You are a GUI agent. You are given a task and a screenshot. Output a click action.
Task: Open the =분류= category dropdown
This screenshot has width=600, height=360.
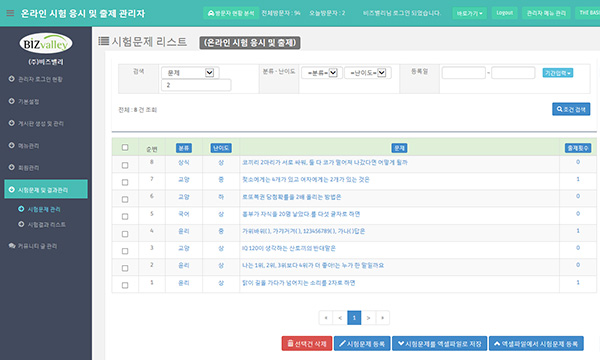pos(322,73)
